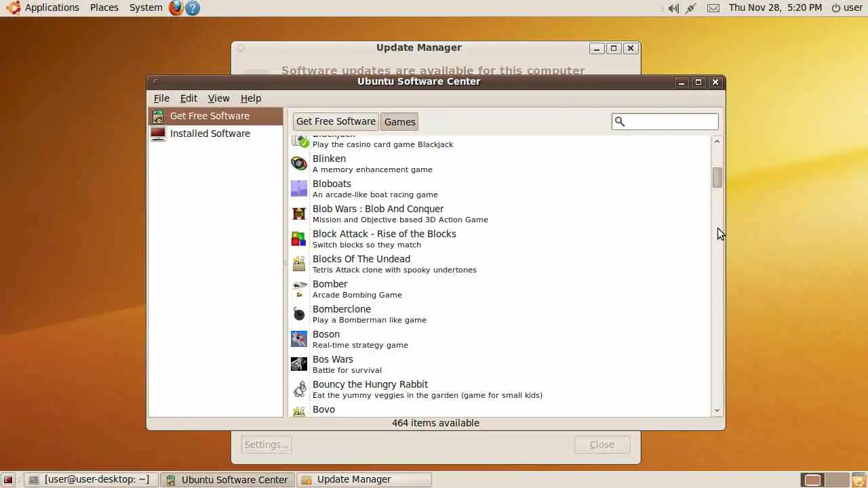This screenshot has width=868, height=488.
Task: Select Update Manager in the taskbar
Action: click(364, 480)
